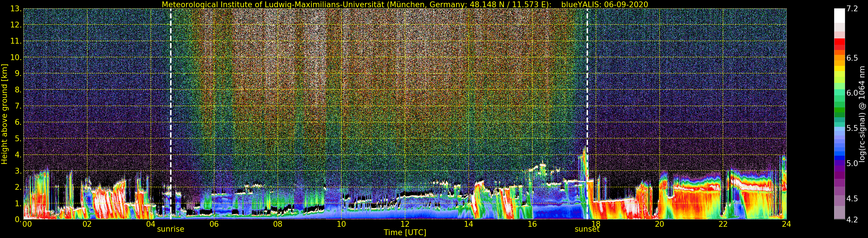Select the time axis tick label "06"
868x238 pixels.
click(x=214, y=224)
